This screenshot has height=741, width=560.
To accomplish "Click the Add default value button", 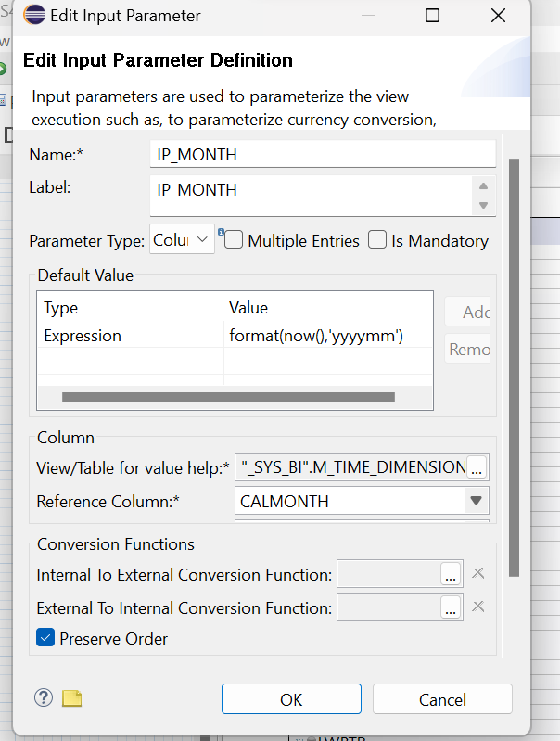I will pos(468,312).
